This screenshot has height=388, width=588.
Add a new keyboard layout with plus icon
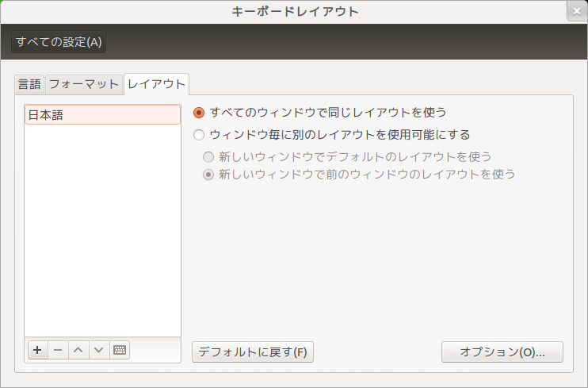(37, 350)
